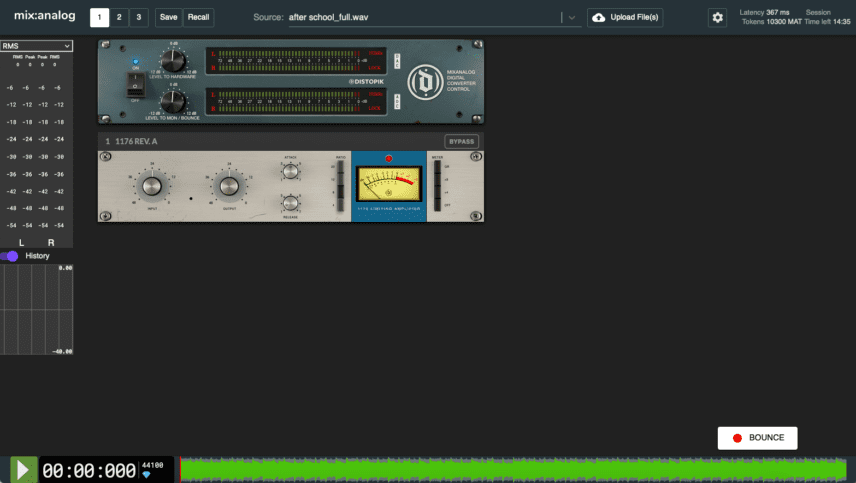Click the blue diamond icon under 44100
The height and width of the screenshot is (483, 856).
pyautogui.click(x=146, y=475)
